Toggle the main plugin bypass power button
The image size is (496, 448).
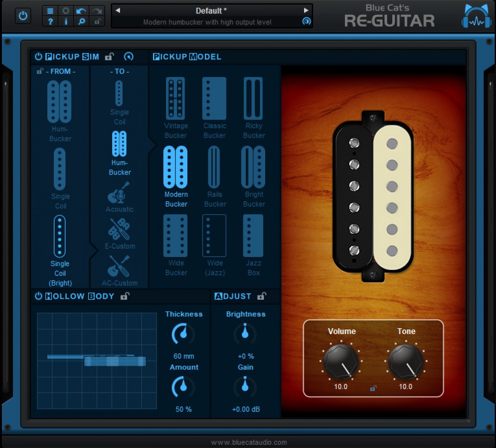(23, 16)
